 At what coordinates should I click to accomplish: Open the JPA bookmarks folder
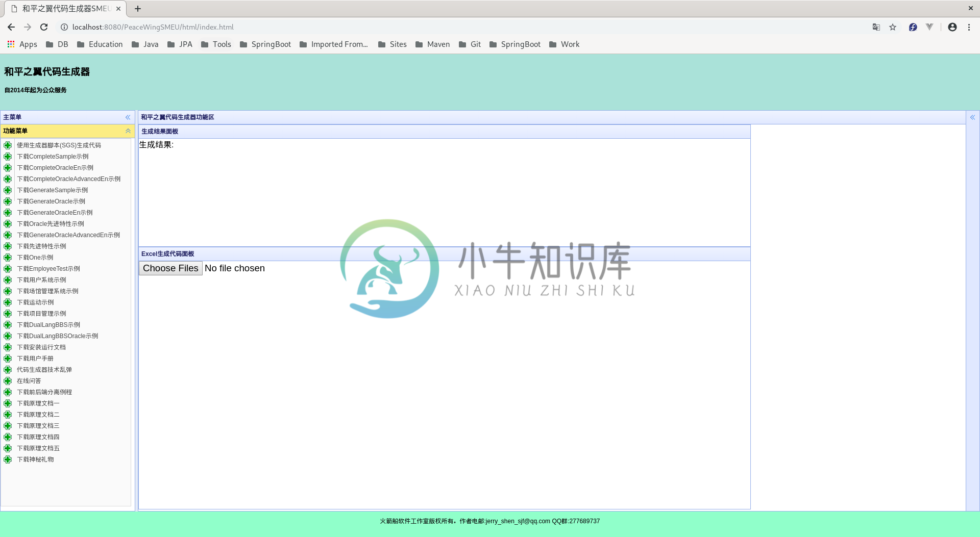pyautogui.click(x=180, y=44)
